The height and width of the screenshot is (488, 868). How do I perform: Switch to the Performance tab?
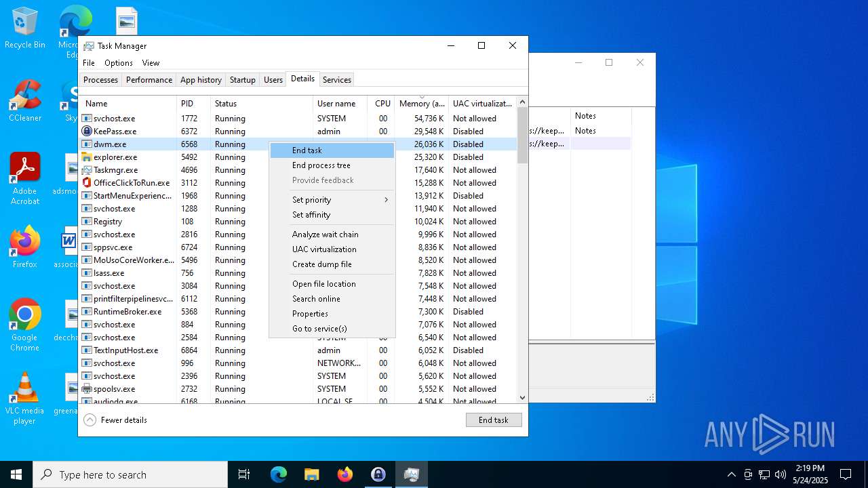tap(149, 80)
